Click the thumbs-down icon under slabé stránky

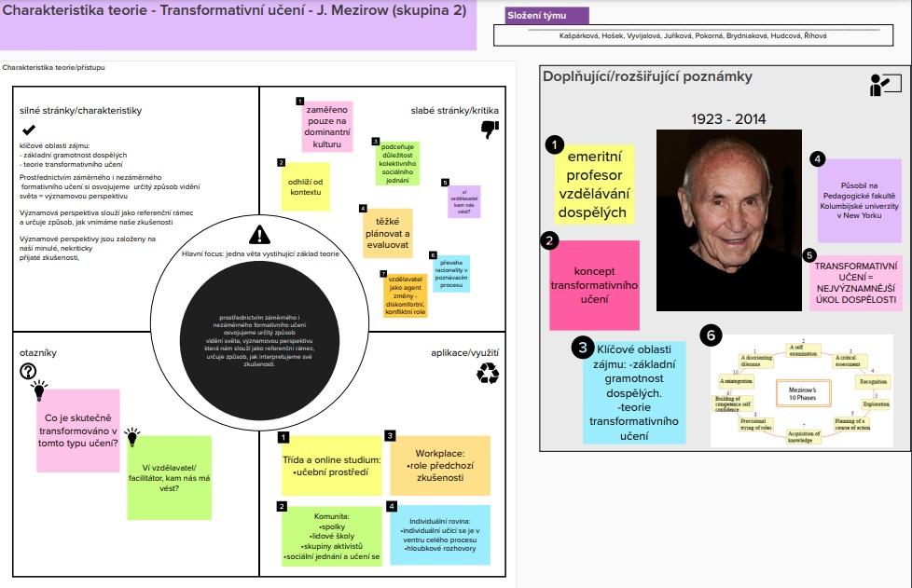pos(489,130)
